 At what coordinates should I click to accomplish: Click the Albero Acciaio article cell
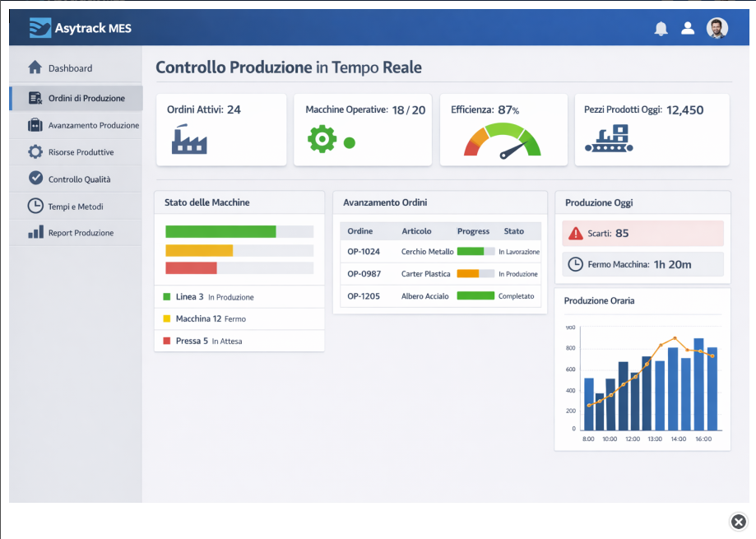pos(424,296)
